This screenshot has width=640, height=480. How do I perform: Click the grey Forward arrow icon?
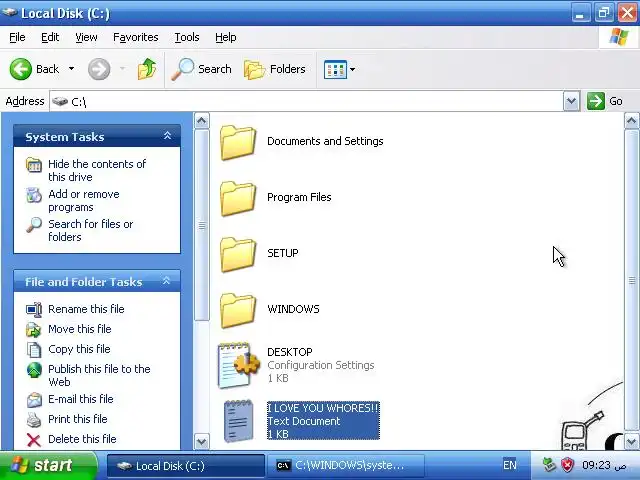[99, 69]
